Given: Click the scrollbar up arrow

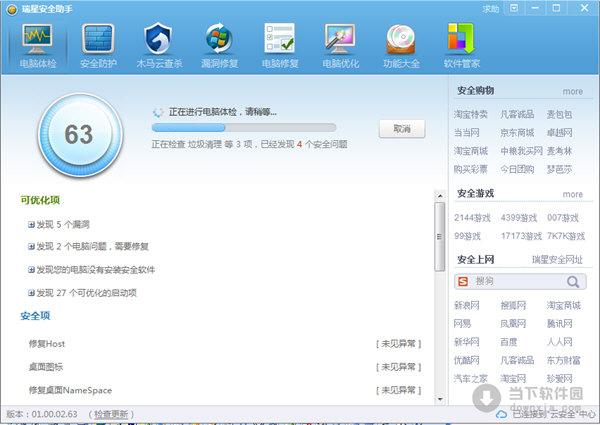Looking at the screenshot, I should 440,196.
